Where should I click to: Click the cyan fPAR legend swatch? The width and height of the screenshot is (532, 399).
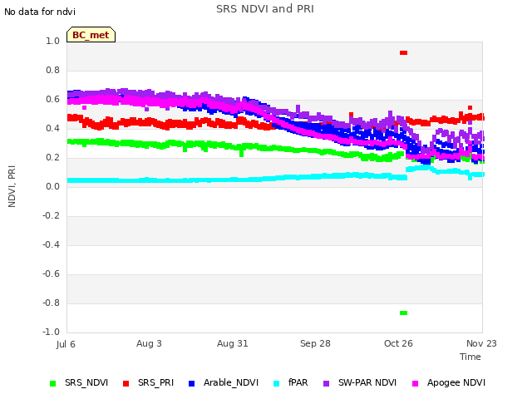[x=277, y=383]
